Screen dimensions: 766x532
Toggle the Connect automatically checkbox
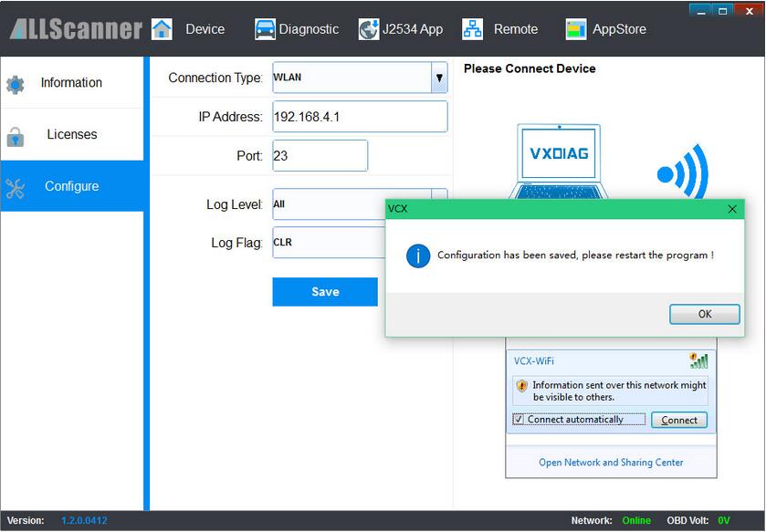519,419
